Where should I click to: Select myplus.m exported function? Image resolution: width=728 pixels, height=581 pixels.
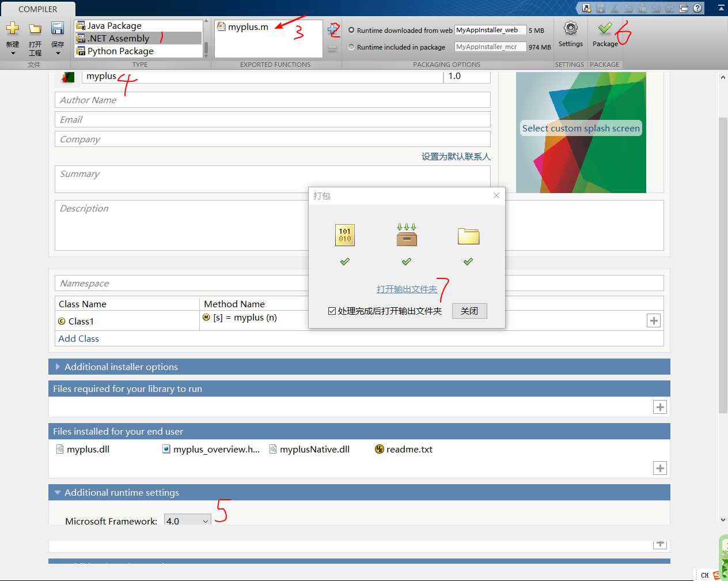pyautogui.click(x=242, y=27)
